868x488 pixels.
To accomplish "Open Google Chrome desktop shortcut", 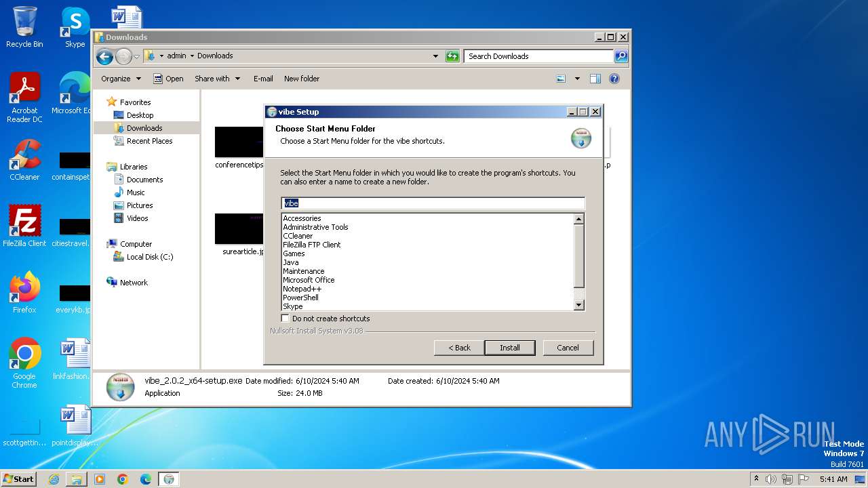I will pyautogui.click(x=24, y=363).
